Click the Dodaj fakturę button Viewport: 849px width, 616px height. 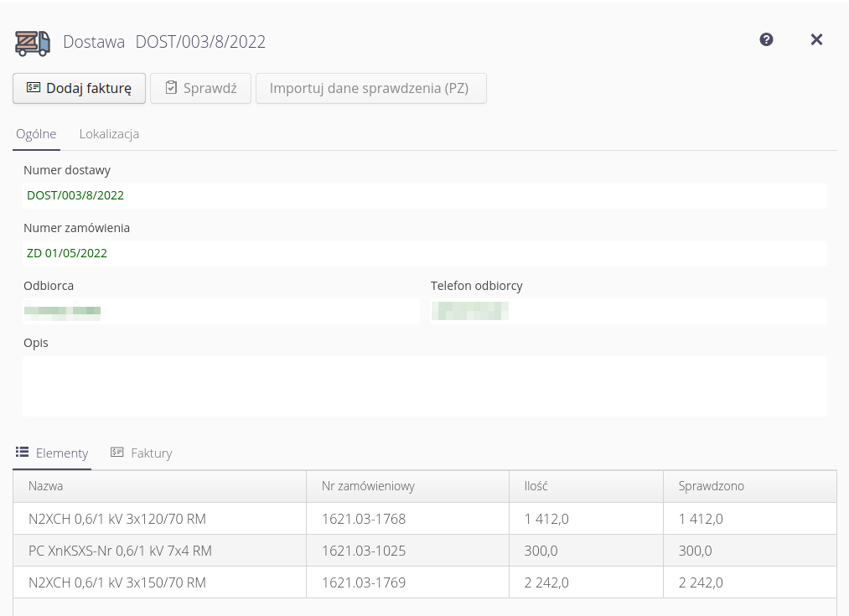(79, 88)
